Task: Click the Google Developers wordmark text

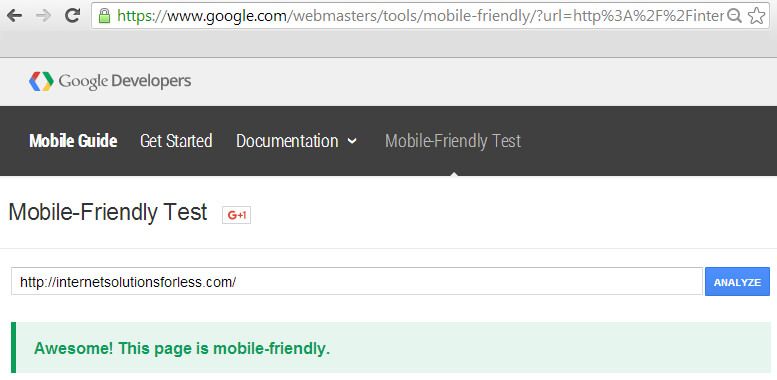Action: (x=124, y=81)
